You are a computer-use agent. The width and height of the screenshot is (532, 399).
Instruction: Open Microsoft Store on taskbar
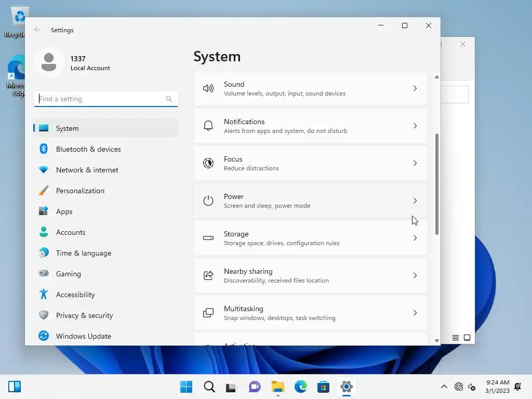323,387
